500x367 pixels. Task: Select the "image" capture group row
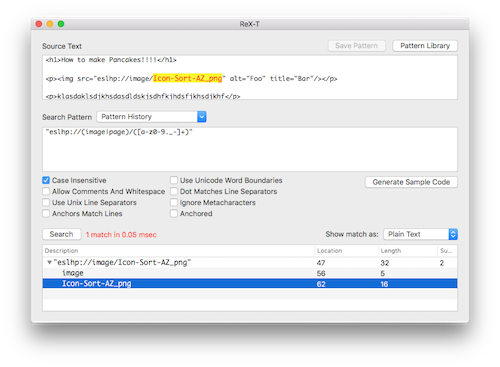250,273
